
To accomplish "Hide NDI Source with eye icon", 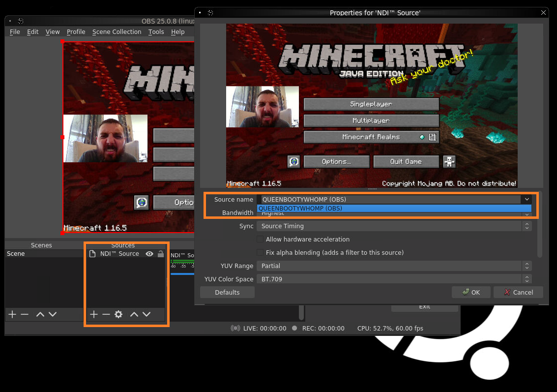I will pyautogui.click(x=149, y=254).
